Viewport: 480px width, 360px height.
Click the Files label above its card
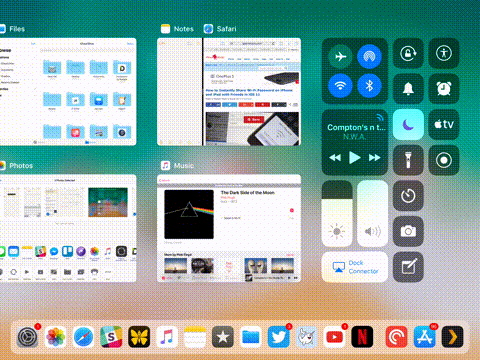[x=17, y=29]
